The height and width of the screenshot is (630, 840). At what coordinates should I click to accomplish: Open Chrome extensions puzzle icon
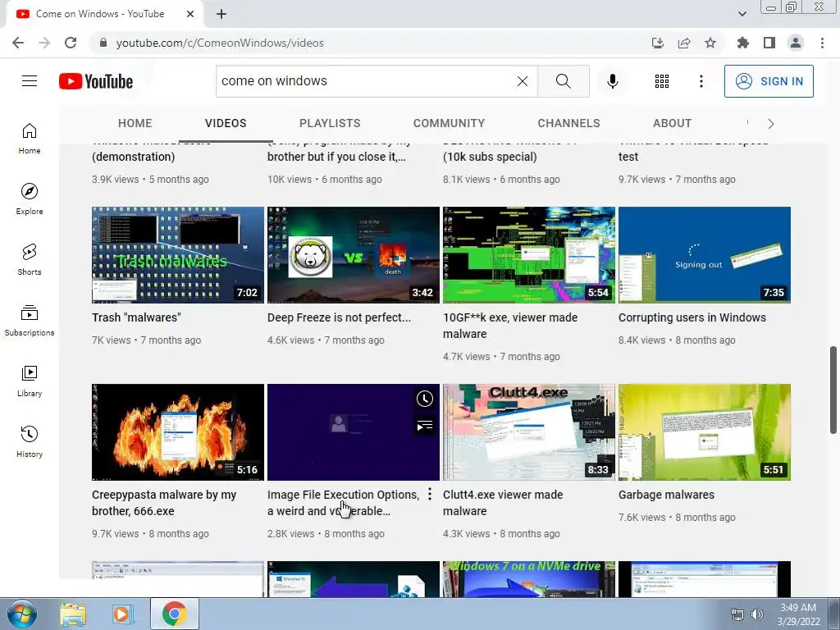click(x=743, y=43)
